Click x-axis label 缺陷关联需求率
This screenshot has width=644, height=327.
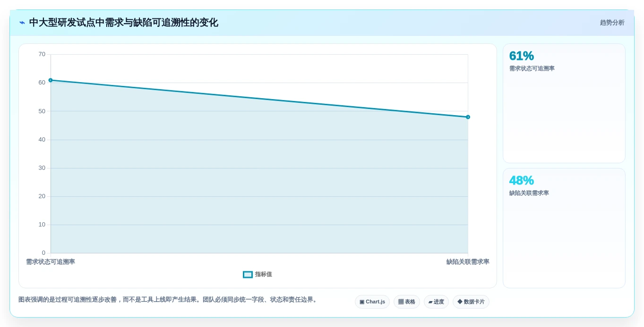468,262
